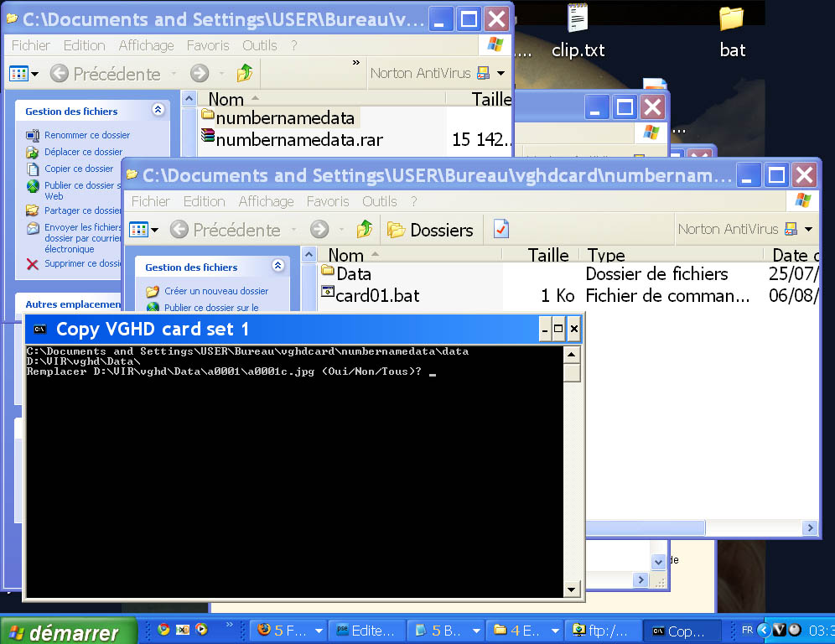Click the Créer un nouveau dossier link
This screenshot has width=835, height=644.
pyautogui.click(x=216, y=291)
